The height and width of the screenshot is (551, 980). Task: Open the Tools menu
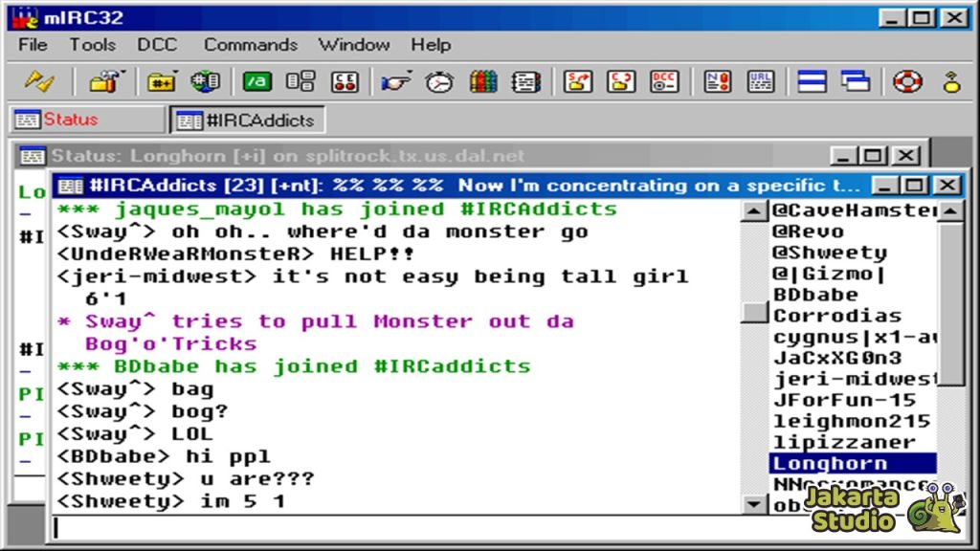point(93,45)
